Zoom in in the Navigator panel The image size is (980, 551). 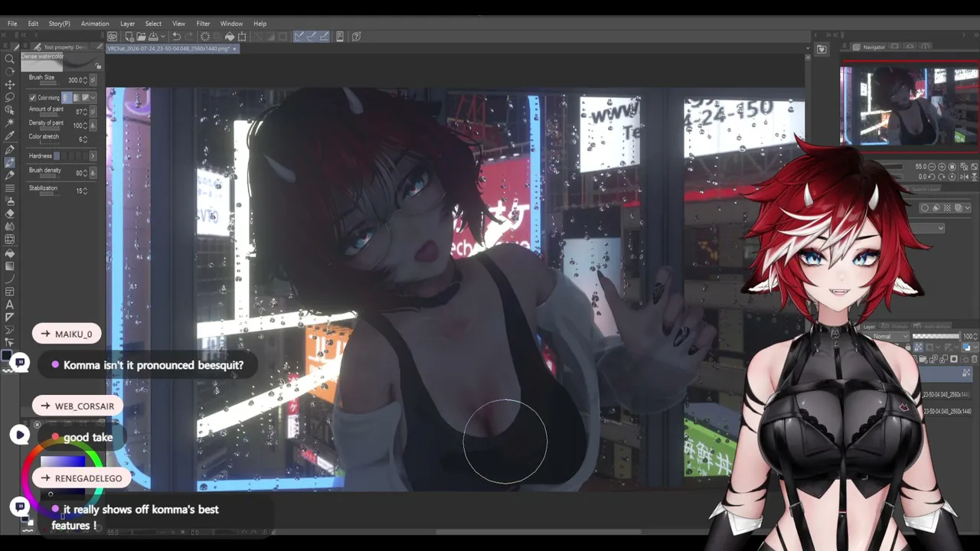coord(942,166)
